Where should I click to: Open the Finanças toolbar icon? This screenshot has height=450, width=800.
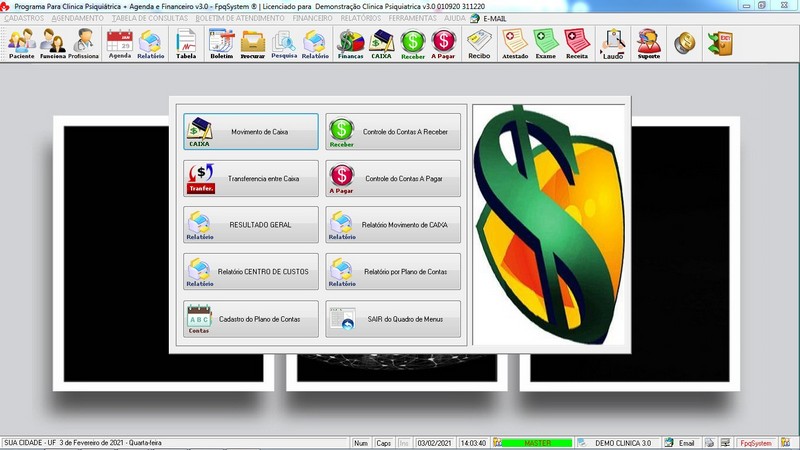(351, 44)
